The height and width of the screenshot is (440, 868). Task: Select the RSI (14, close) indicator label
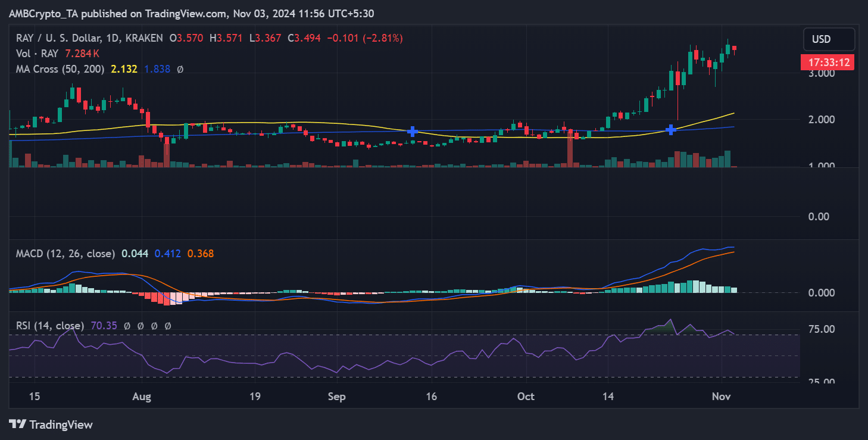pyautogui.click(x=49, y=326)
